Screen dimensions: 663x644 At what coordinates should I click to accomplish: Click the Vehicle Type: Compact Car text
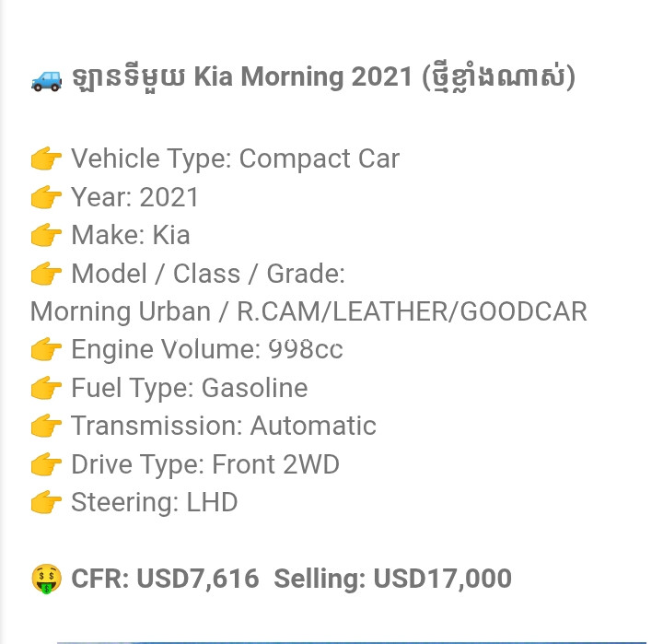(x=235, y=159)
